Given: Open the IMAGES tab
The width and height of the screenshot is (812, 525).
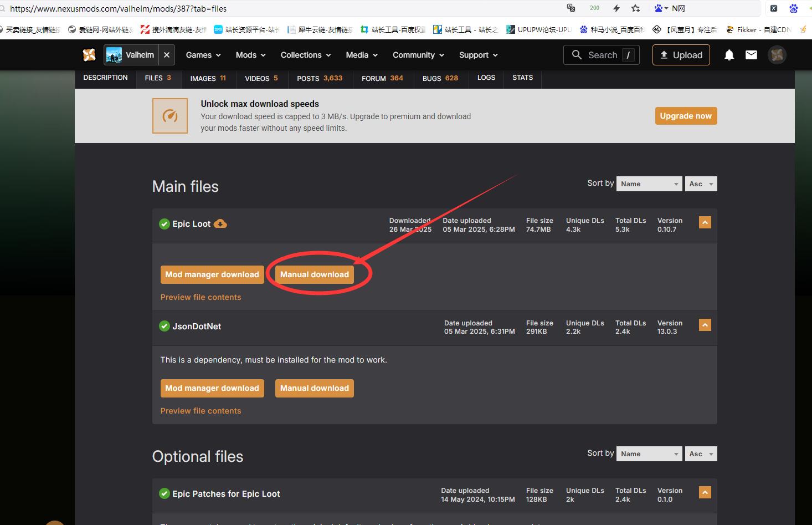Looking at the screenshot, I should coord(208,78).
